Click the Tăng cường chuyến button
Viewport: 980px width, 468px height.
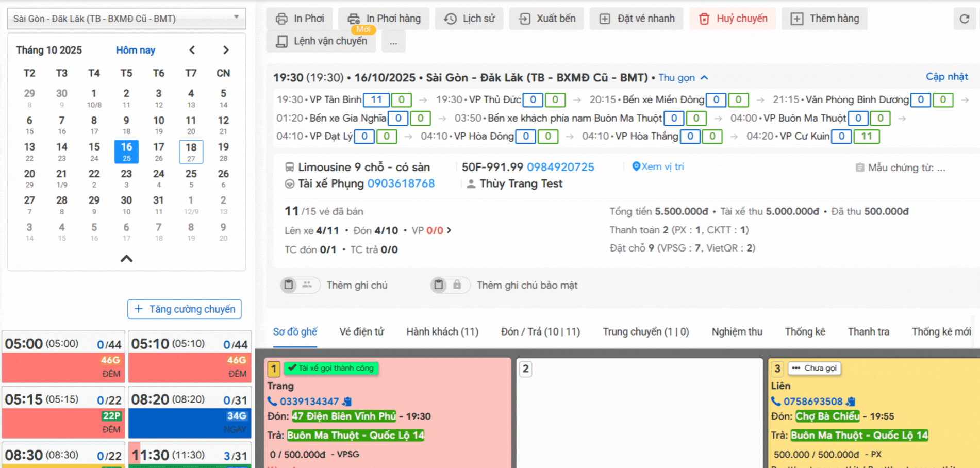point(185,309)
